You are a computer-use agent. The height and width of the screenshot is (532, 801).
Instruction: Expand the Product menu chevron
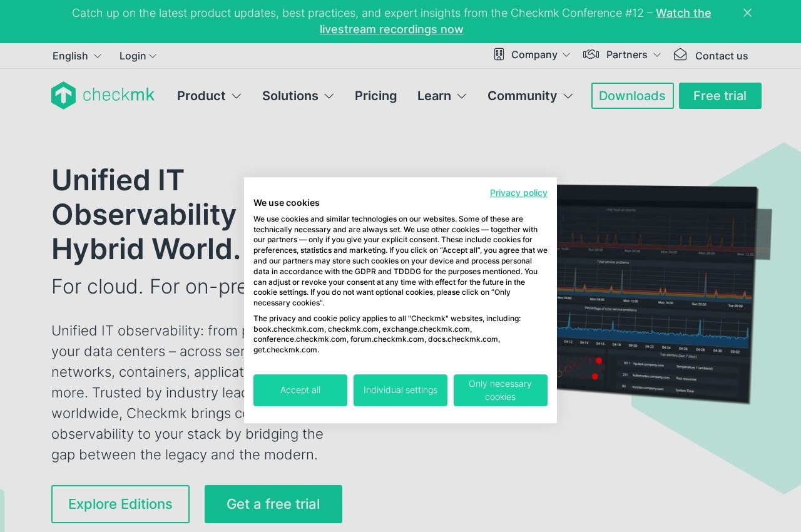coord(237,96)
